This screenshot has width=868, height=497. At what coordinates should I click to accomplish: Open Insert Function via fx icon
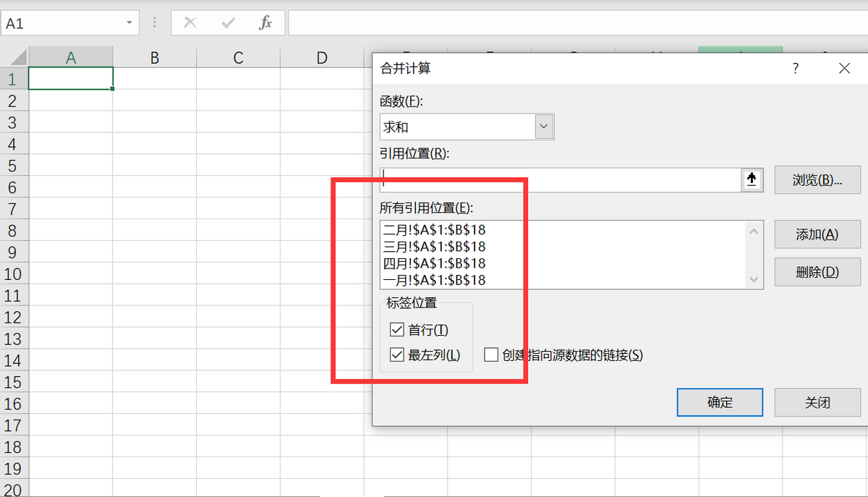265,22
